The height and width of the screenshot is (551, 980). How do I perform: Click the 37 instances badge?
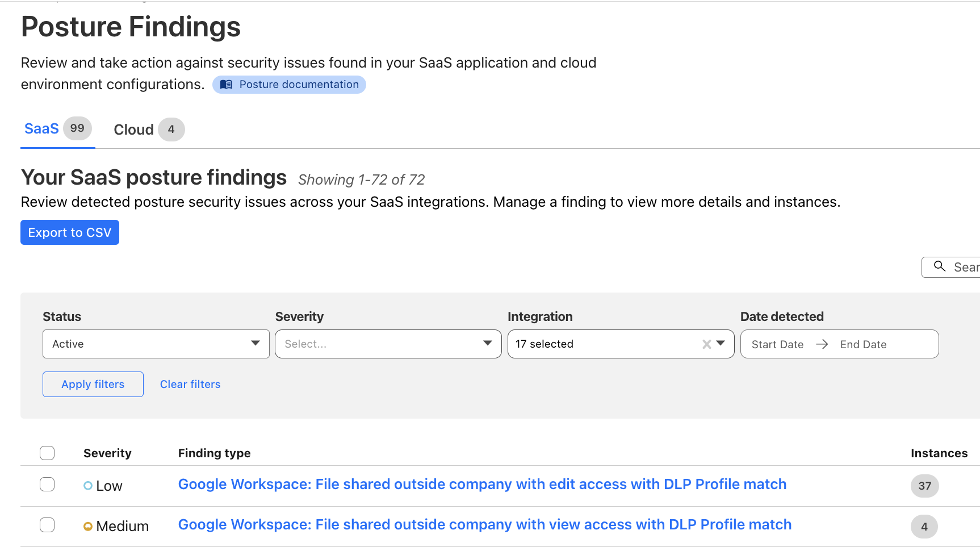click(924, 486)
